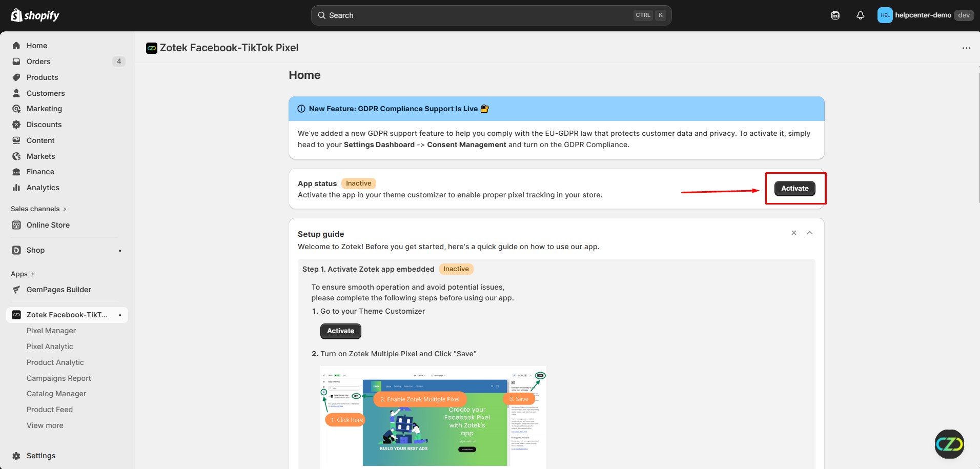Click the setup guide tutorial image
Image resolution: width=980 pixels, height=469 pixels.
click(x=433, y=417)
